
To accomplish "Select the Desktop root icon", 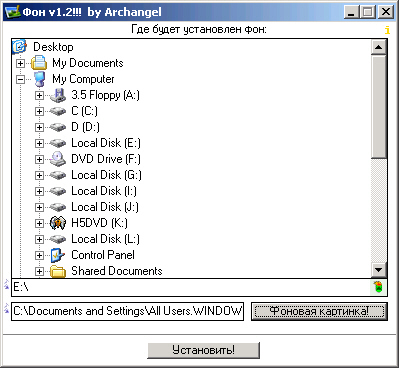I will click(20, 47).
